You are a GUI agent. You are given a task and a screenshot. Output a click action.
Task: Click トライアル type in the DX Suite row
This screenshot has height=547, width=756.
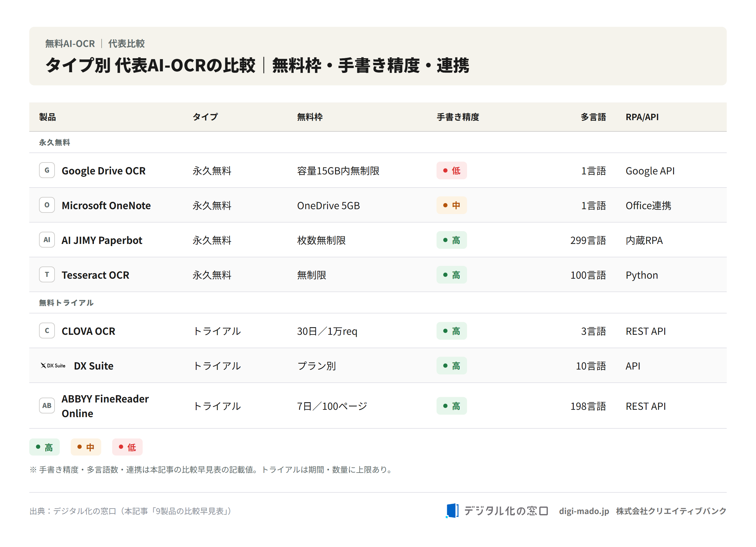click(217, 366)
